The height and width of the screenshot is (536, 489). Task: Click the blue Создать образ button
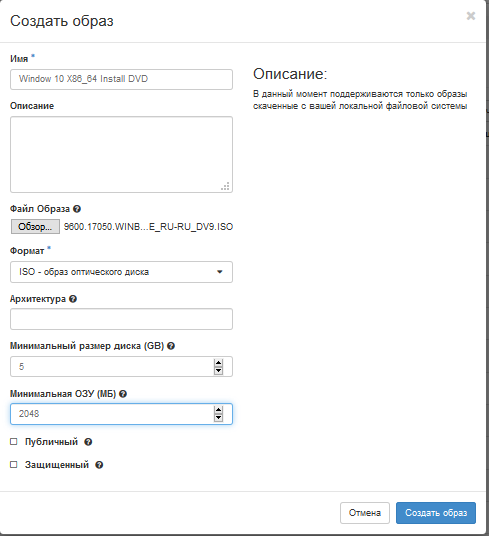(x=436, y=513)
